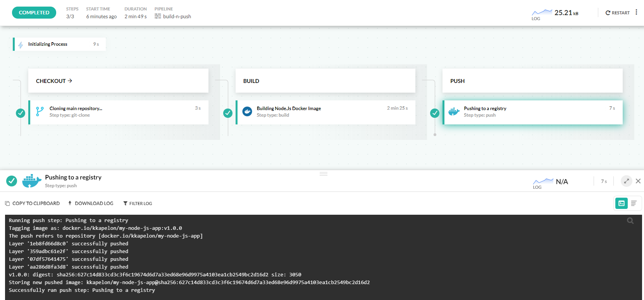
Task: Click the Docker build step icon
Action: pyautogui.click(x=247, y=112)
